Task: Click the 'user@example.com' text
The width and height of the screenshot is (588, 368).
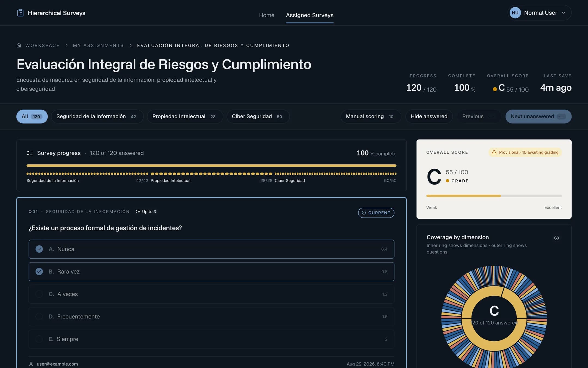Action: coord(57,364)
